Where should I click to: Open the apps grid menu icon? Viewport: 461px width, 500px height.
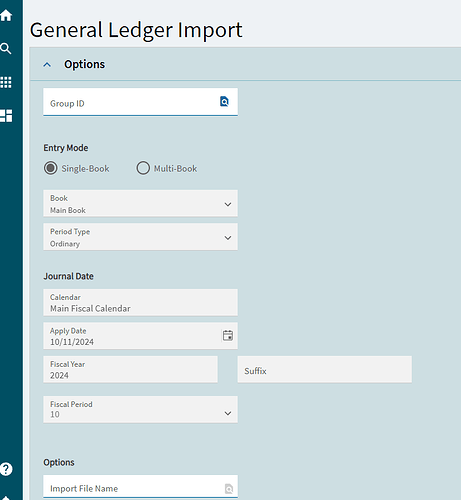(6, 82)
